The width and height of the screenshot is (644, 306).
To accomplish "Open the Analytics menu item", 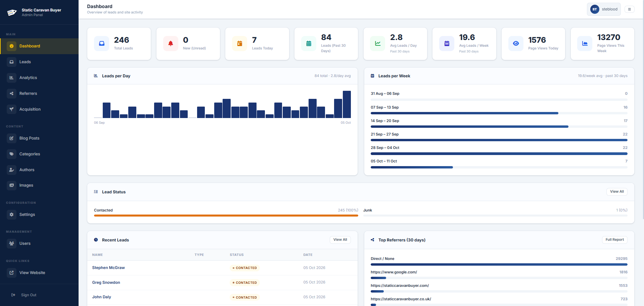I will tap(39, 78).
